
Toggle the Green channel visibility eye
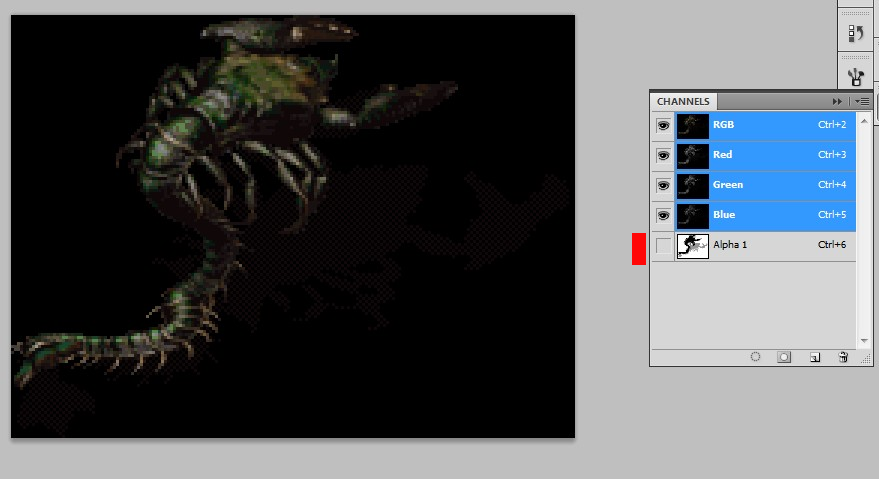click(x=663, y=186)
